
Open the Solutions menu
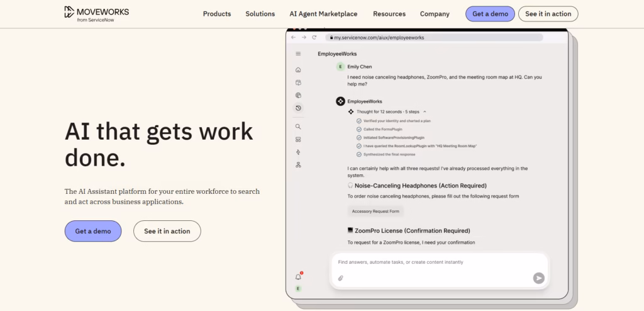coord(260,14)
